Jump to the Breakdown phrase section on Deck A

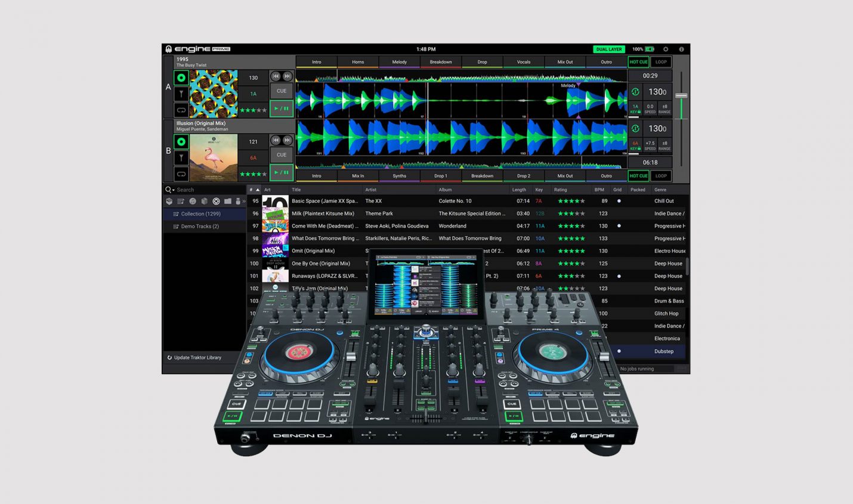pos(440,62)
